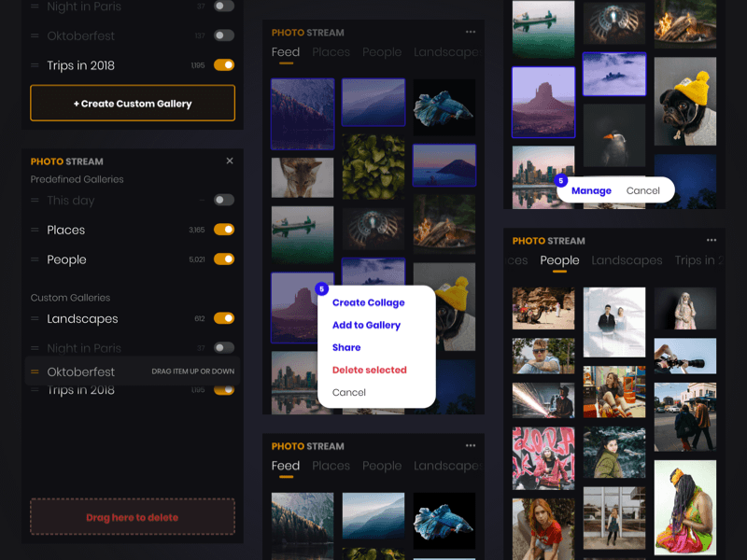The width and height of the screenshot is (747, 560).
Task: Select the pug in yellow beanie photo, top right
Action: click(685, 102)
